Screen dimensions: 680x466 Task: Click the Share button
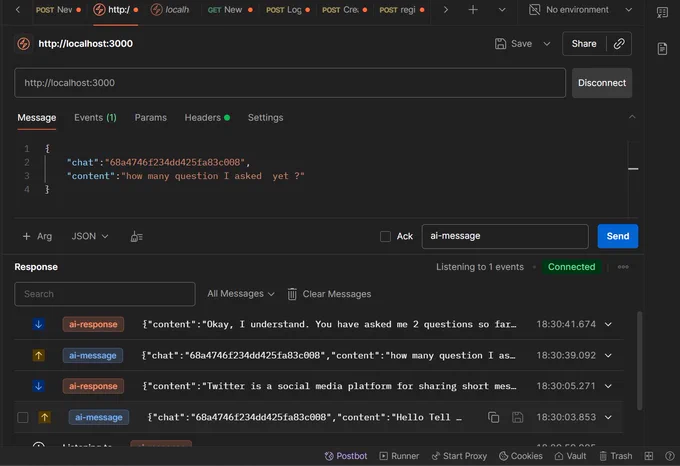584,43
